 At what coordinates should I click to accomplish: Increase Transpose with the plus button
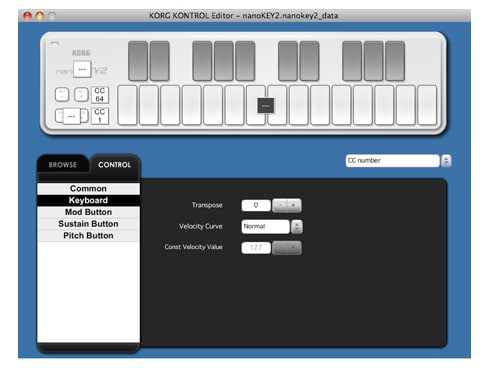(294, 205)
